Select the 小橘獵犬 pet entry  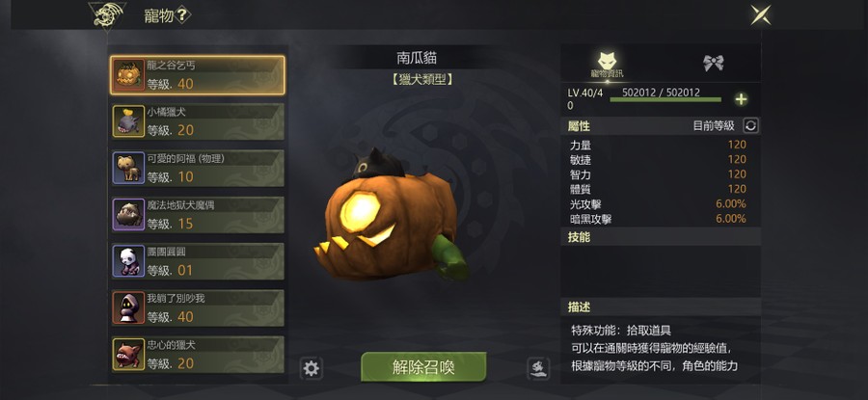(198, 121)
